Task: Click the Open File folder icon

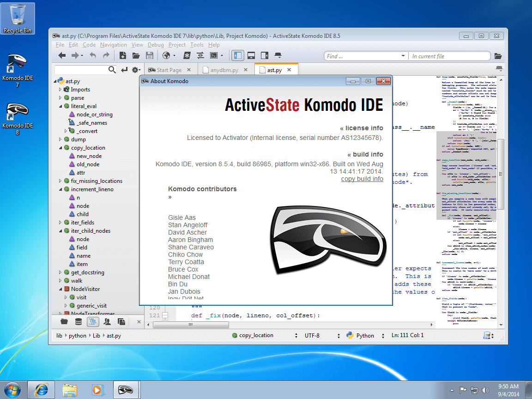Action: point(136,55)
